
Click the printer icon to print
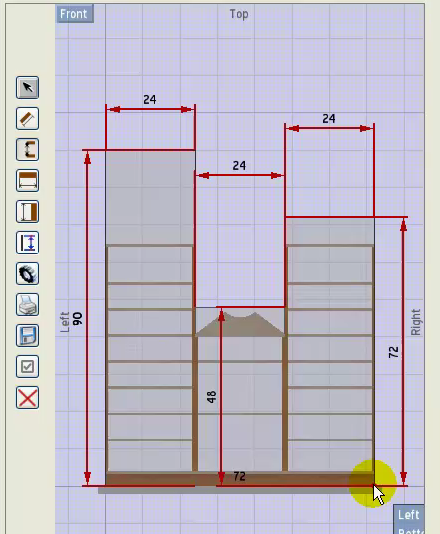[x=27, y=304]
